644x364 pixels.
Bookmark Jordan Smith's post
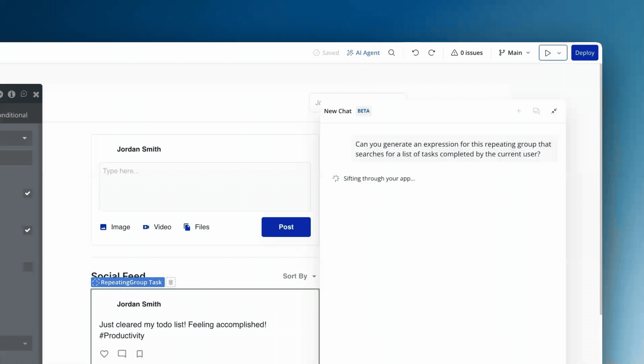139,354
